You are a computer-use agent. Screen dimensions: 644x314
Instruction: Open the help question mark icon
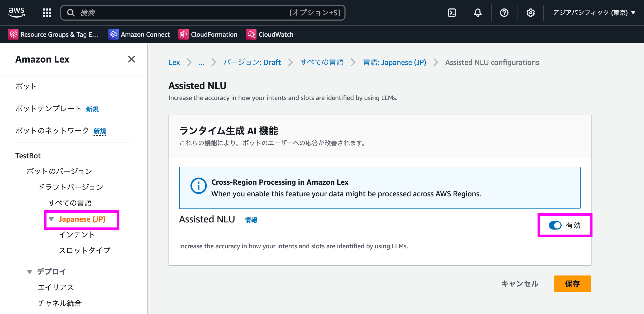(x=504, y=12)
